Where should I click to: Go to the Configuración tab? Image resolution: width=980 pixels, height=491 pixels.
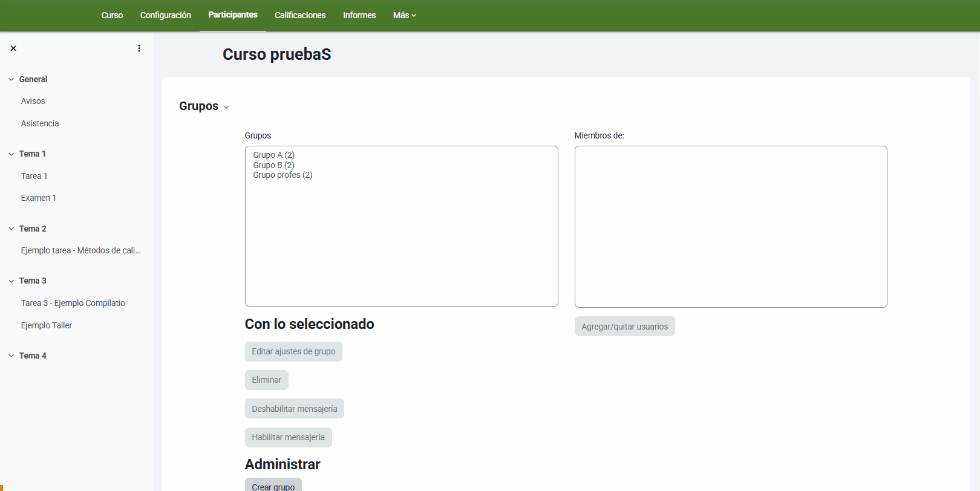(x=165, y=15)
